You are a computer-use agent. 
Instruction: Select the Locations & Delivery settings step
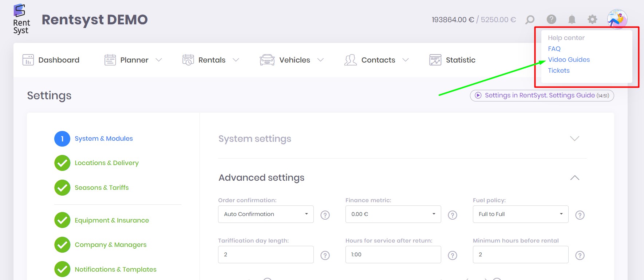click(106, 163)
